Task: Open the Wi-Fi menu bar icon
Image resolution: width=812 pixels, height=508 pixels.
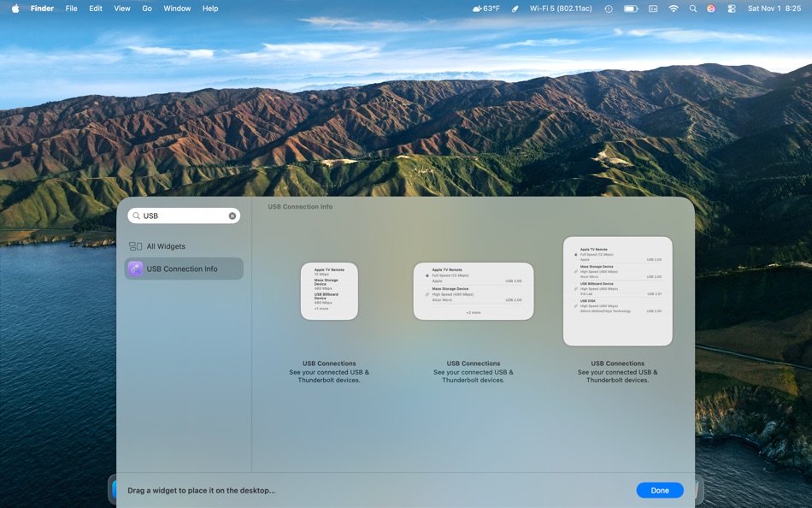Action: [x=673, y=8]
